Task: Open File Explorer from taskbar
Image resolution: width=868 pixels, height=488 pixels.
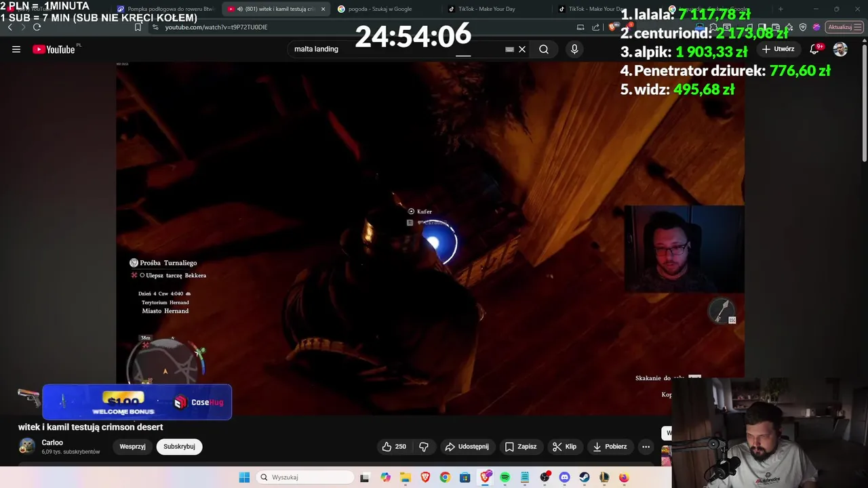Action: pos(405,477)
